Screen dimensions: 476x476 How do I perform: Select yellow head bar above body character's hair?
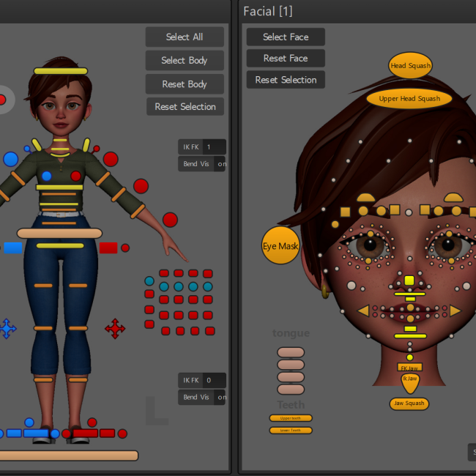pos(61,71)
